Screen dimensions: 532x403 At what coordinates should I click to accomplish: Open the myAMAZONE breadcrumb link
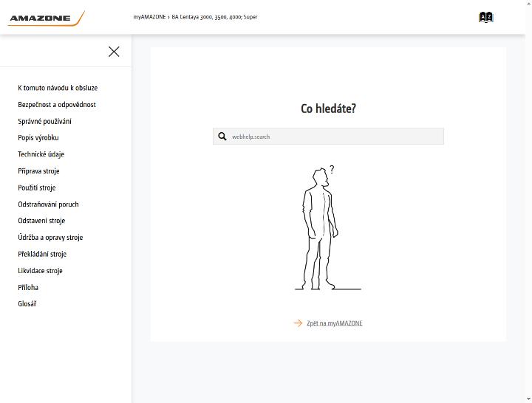click(x=149, y=17)
